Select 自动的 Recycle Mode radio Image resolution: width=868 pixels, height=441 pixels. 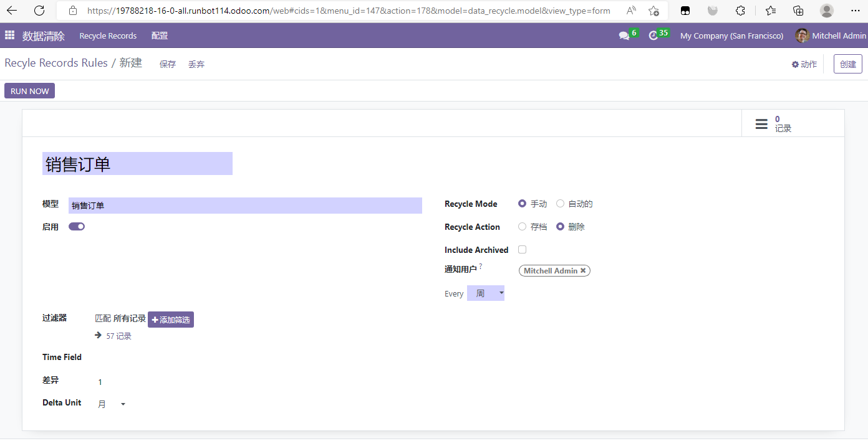coord(560,204)
